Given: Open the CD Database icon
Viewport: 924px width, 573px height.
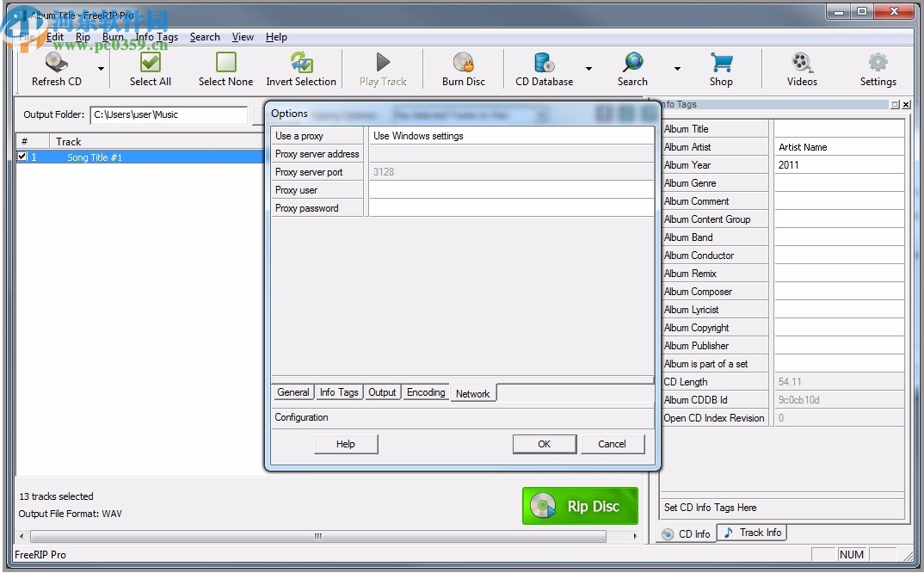Looking at the screenshot, I should [x=542, y=67].
